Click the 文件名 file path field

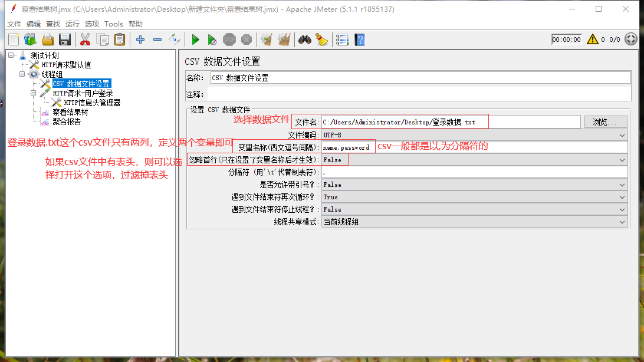point(451,122)
